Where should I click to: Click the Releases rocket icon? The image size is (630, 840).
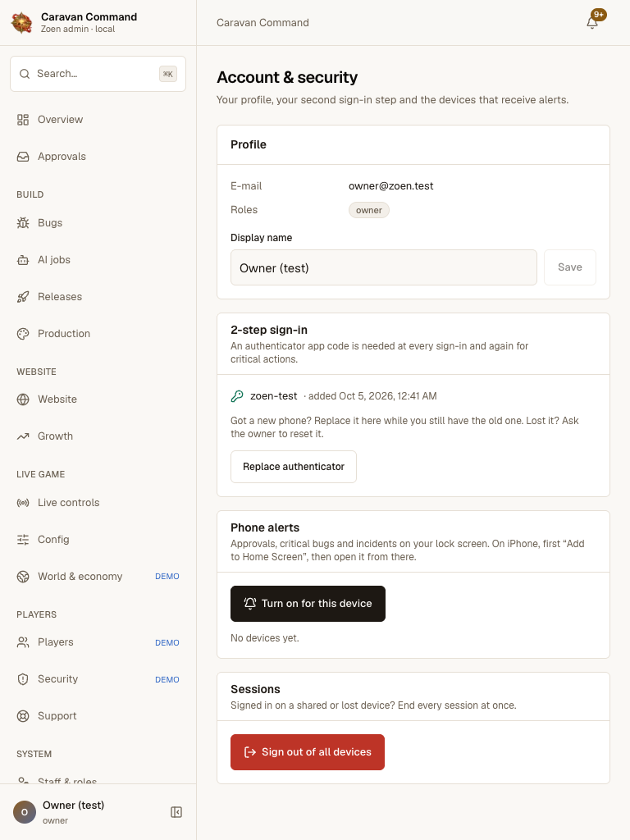tap(23, 297)
